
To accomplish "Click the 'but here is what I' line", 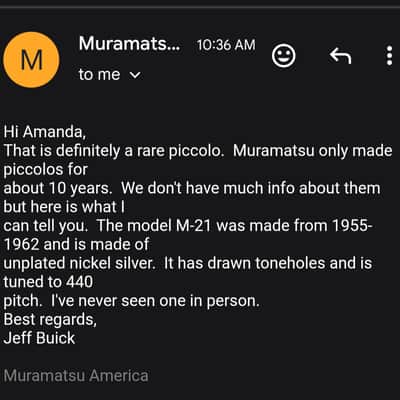I will point(64,207).
